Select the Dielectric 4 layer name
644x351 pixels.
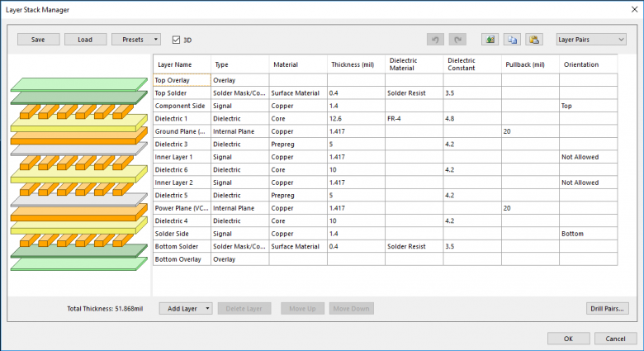182,221
